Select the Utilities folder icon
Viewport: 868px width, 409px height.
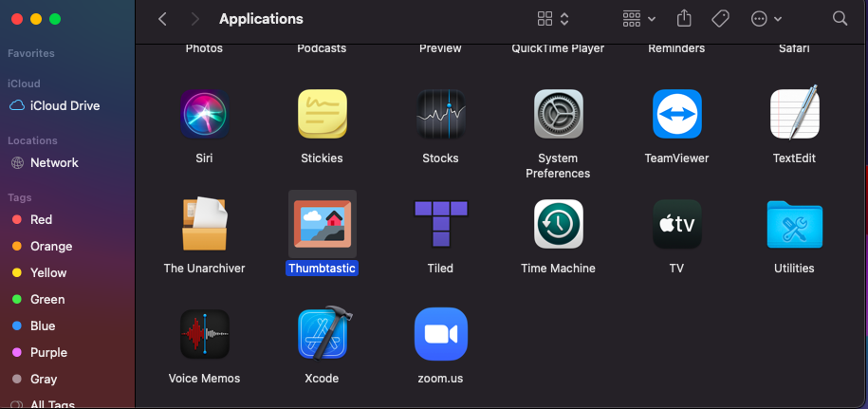[794, 225]
